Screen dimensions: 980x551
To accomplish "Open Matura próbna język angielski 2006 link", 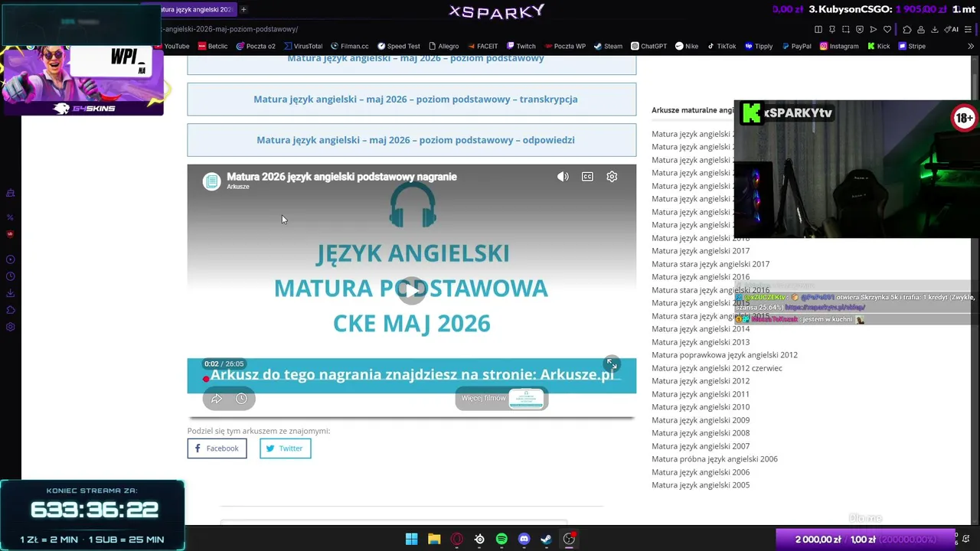I will point(714,459).
